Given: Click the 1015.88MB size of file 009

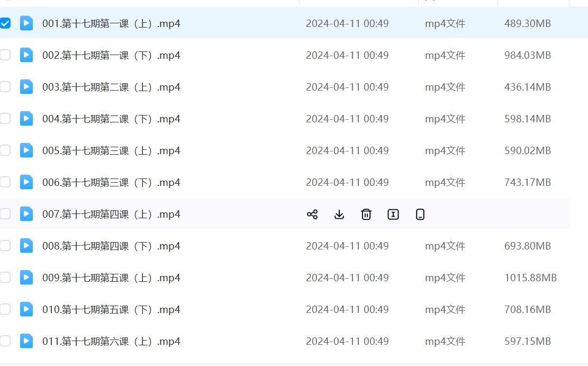Looking at the screenshot, I should coord(530,278).
